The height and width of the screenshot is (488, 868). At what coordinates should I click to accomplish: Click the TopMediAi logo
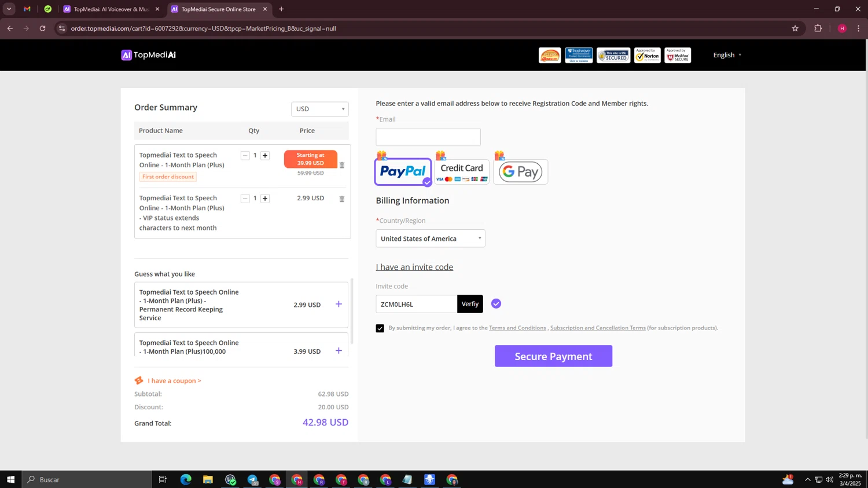[149, 55]
